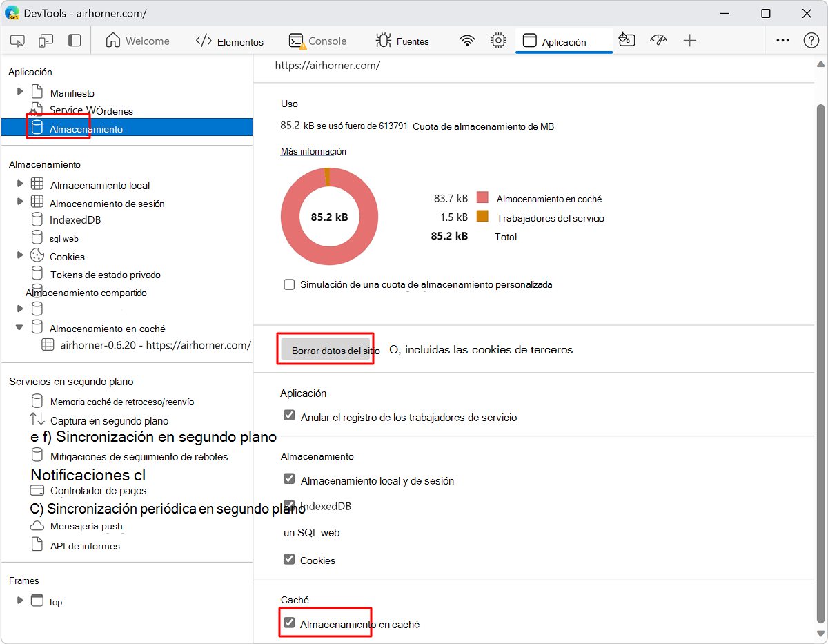This screenshot has width=828, height=644.
Task: Select Mensajería push cloud icon
Action: pyautogui.click(x=37, y=526)
